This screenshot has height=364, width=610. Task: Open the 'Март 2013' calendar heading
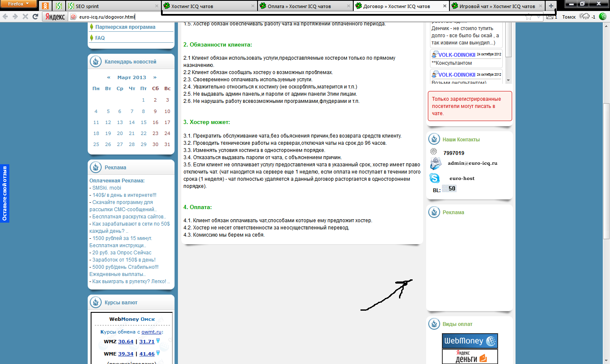point(132,77)
